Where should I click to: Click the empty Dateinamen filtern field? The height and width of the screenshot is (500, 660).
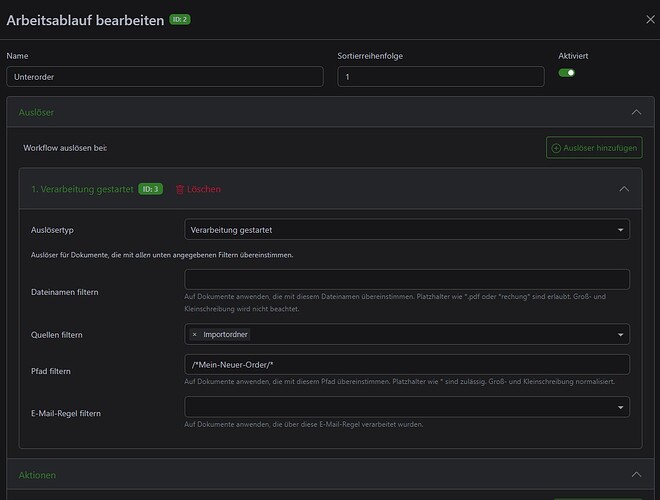407,279
